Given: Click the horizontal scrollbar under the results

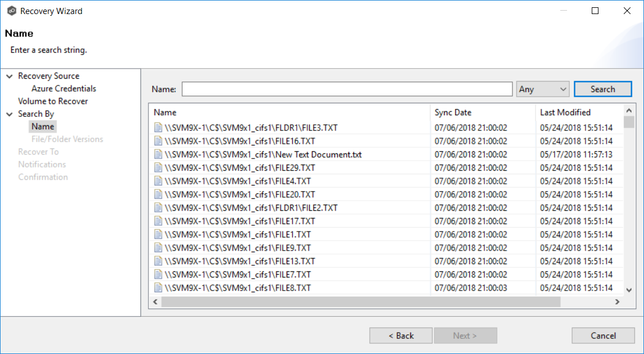Looking at the screenshot, I should tap(360, 302).
